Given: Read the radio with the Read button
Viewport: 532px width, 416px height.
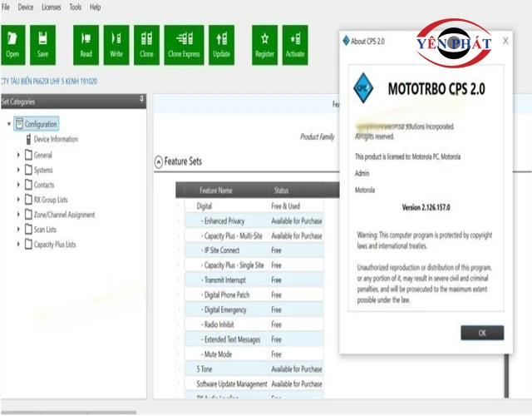Looking at the screenshot, I should pos(86,45).
